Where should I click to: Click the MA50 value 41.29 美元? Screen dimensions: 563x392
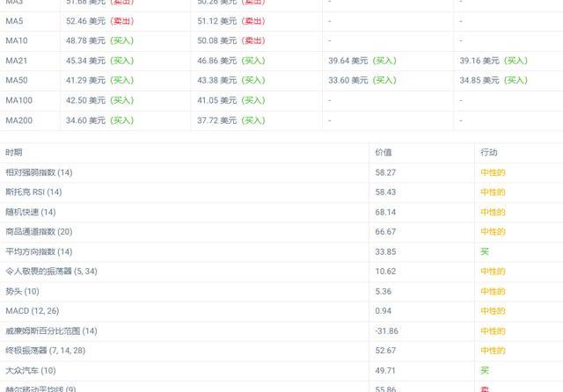[x=85, y=81]
